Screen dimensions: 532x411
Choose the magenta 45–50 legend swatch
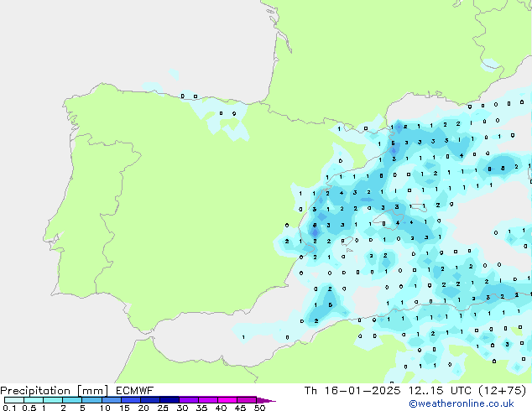coord(247,400)
